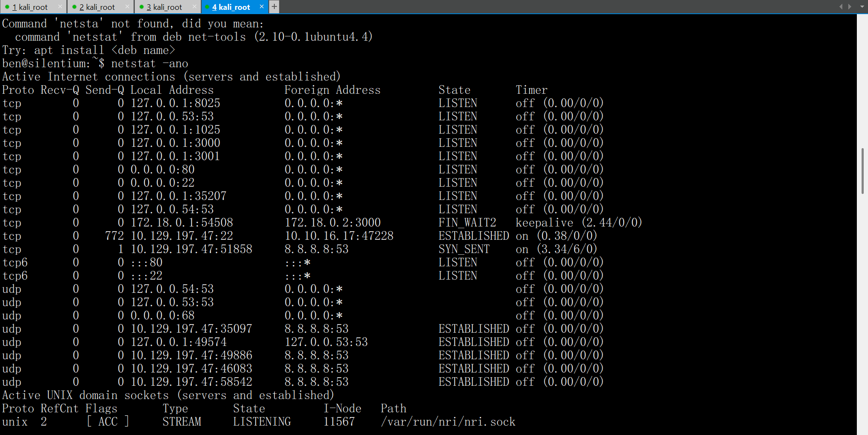
Task: Click the 'on (3.34/6/0)' timer value
Action: coord(556,249)
